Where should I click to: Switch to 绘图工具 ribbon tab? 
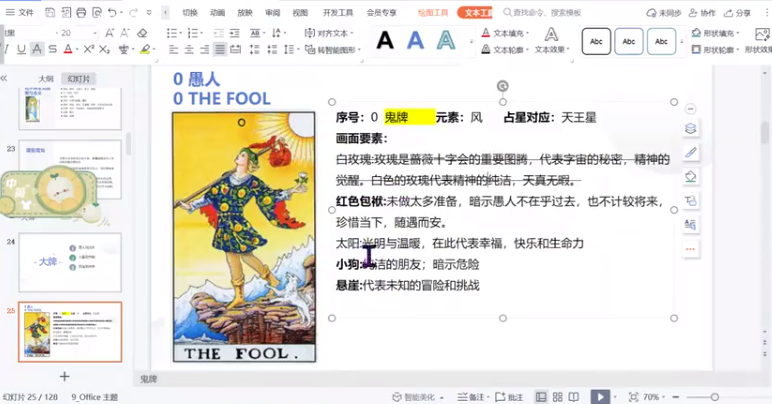pyautogui.click(x=433, y=12)
